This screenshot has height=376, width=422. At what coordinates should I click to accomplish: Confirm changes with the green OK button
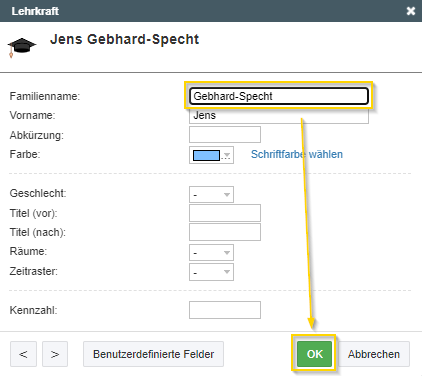click(314, 354)
